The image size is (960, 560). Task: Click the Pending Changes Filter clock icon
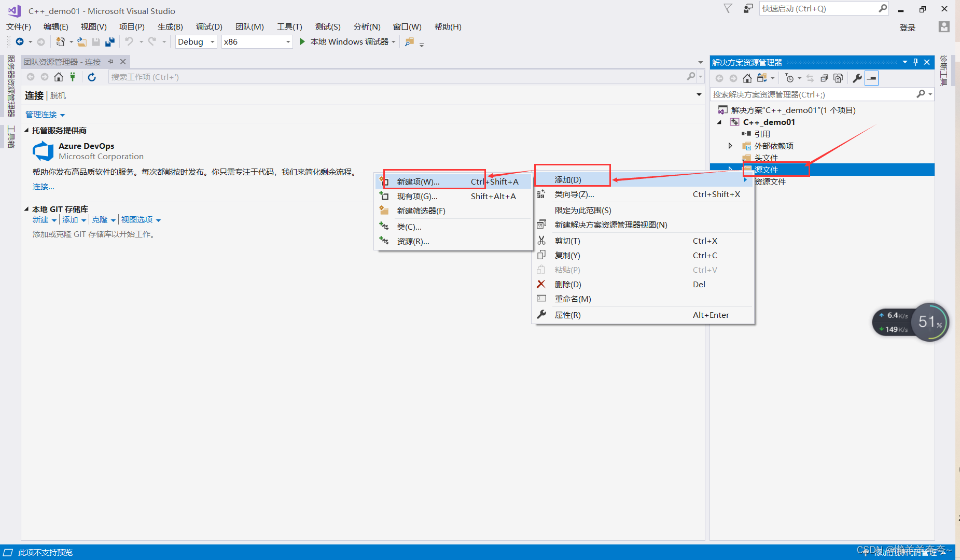tap(789, 78)
